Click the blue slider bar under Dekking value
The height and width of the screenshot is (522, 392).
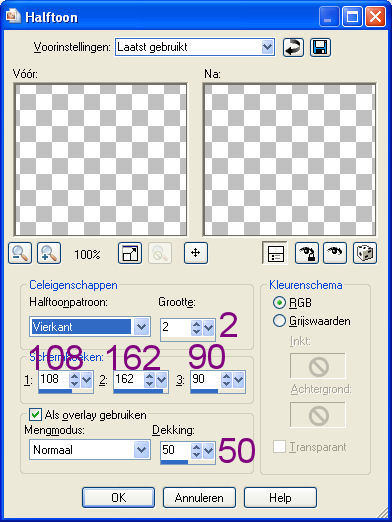(x=174, y=462)
